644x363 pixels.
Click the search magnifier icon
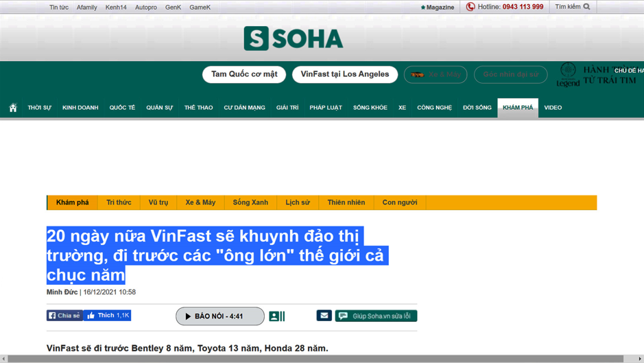point(586,7)
